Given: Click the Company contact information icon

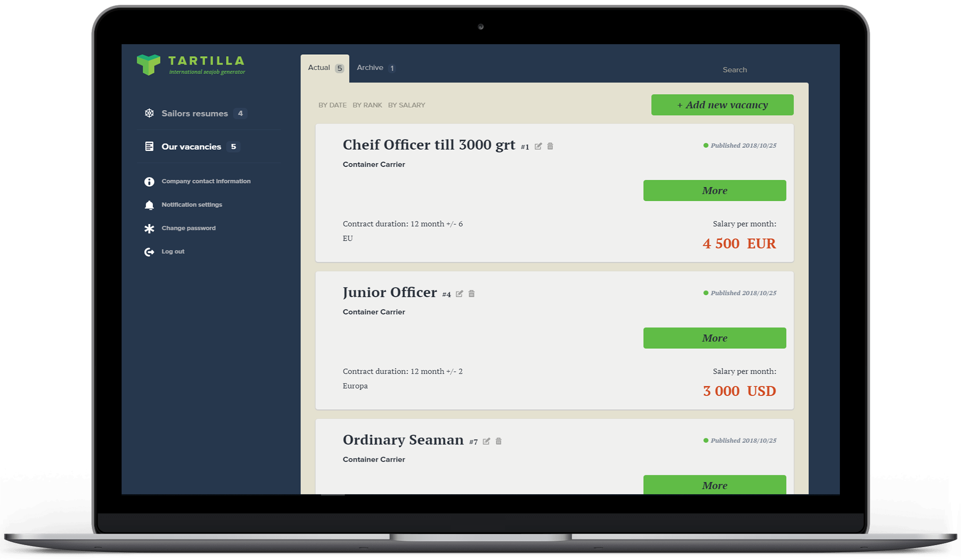Looking at the screenshot, I should pyautogui.click(x=149, y=182).
